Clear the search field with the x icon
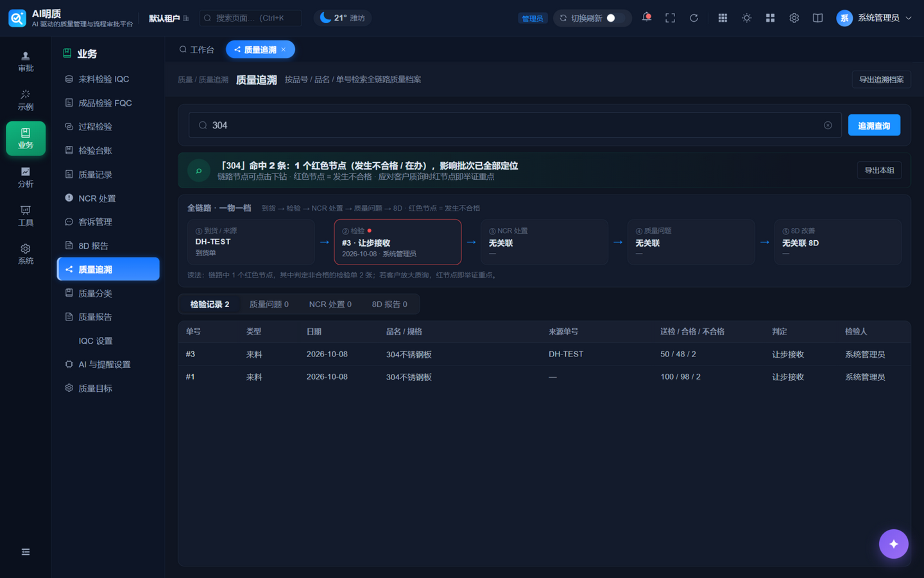924x578 pixels. [828, 125]
